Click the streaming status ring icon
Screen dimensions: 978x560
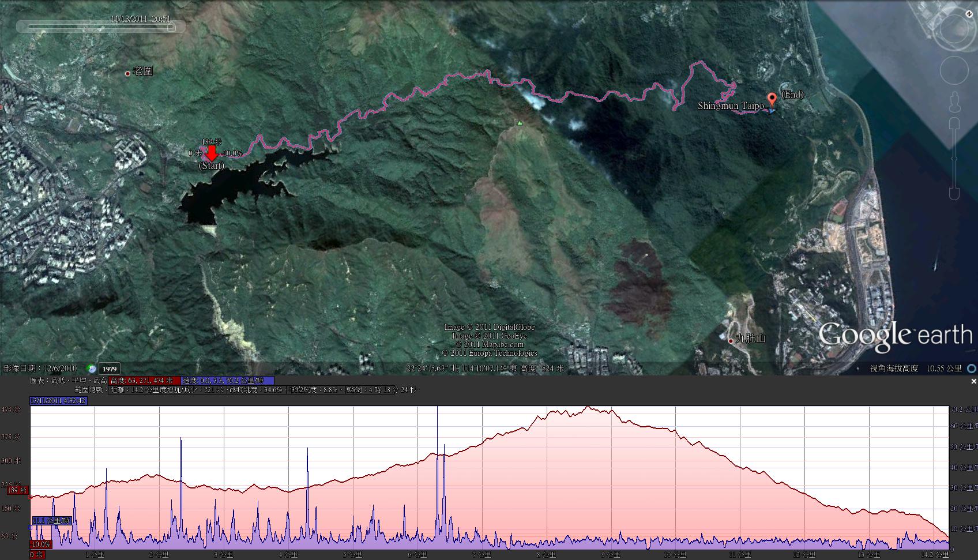(x=972, y=369)
